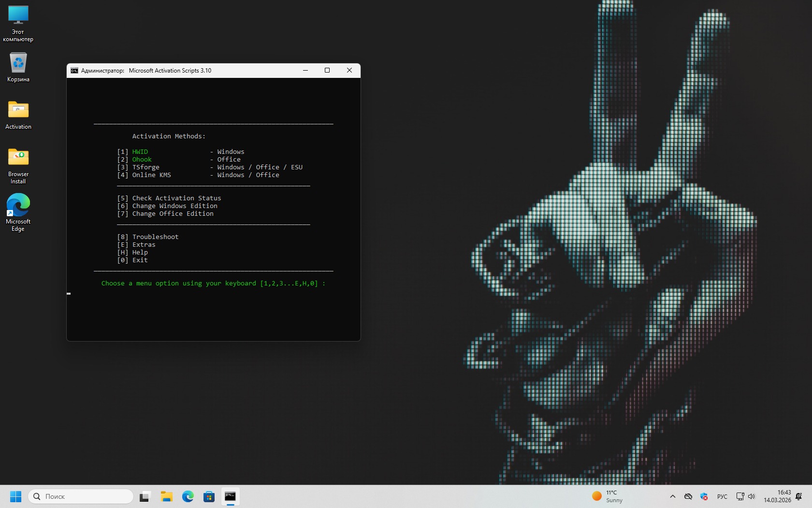
Task: Open the console window system menu icon
Action: 74,71
